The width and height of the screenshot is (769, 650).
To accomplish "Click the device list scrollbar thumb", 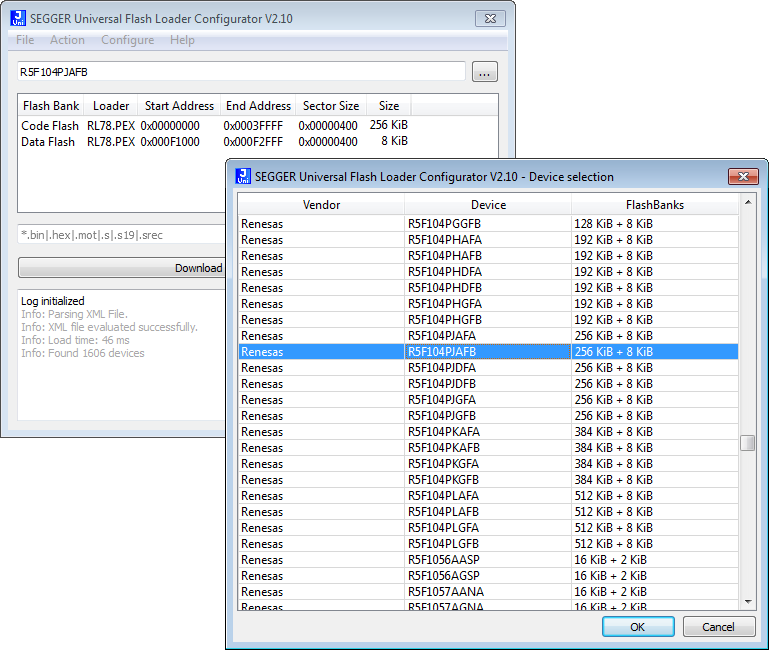I will (747, 443).
